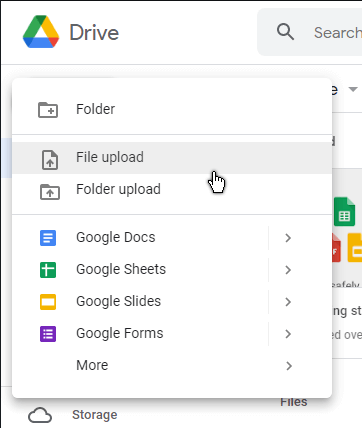Open the Storage link in sidebar
Viewport: 362px width, 428px height.
click(95, 415)
